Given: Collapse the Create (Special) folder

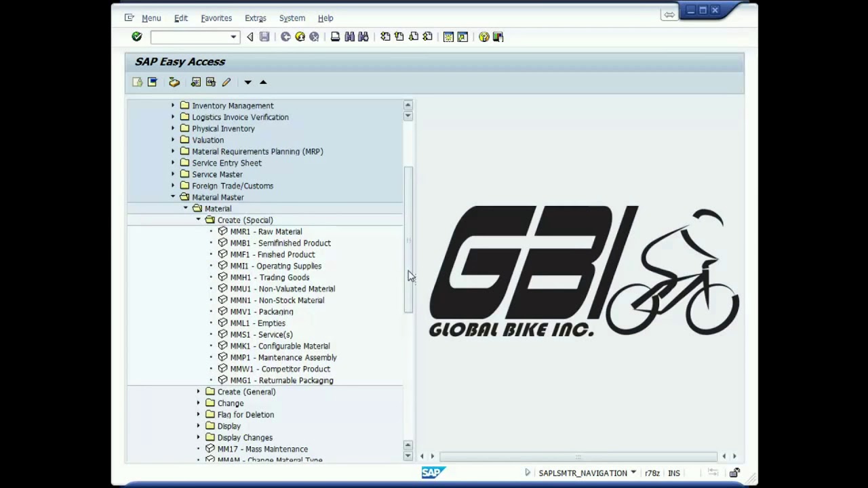Looking at the screenshot, I should click(199, 220).
